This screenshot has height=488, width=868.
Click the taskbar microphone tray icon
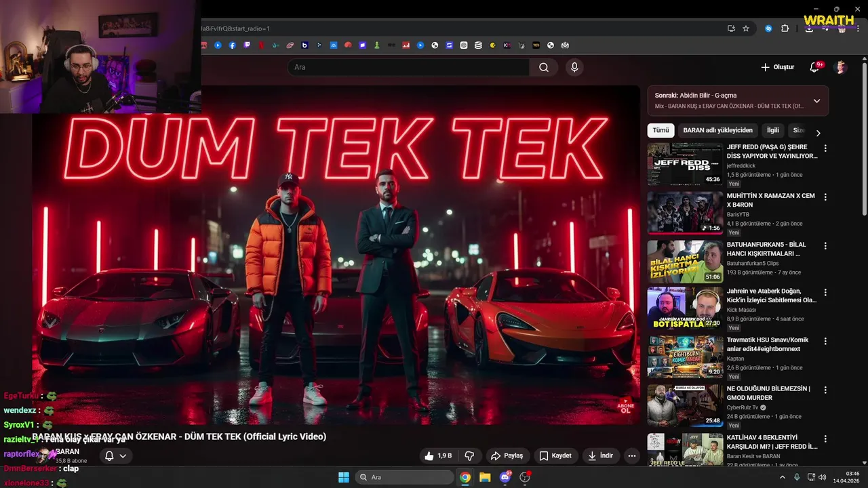coord(797,477)
